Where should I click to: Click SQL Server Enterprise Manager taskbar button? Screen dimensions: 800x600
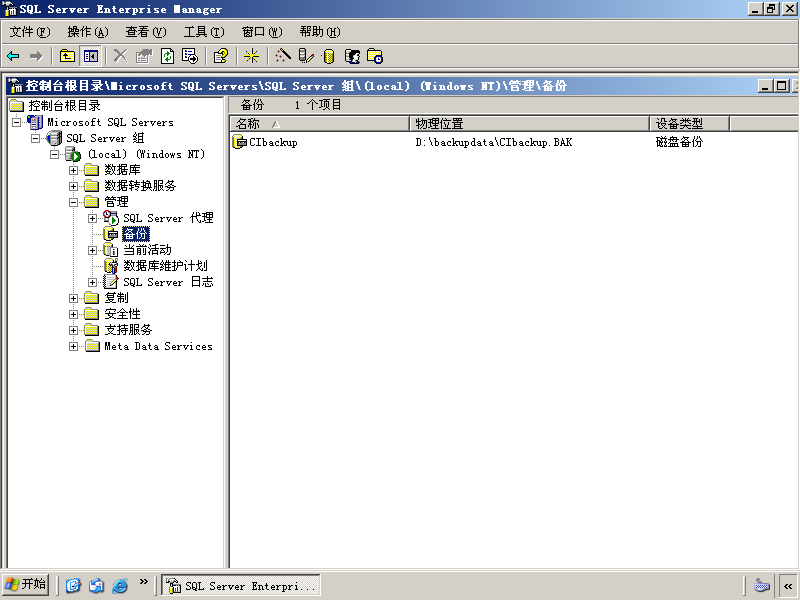tap(241, 585)
